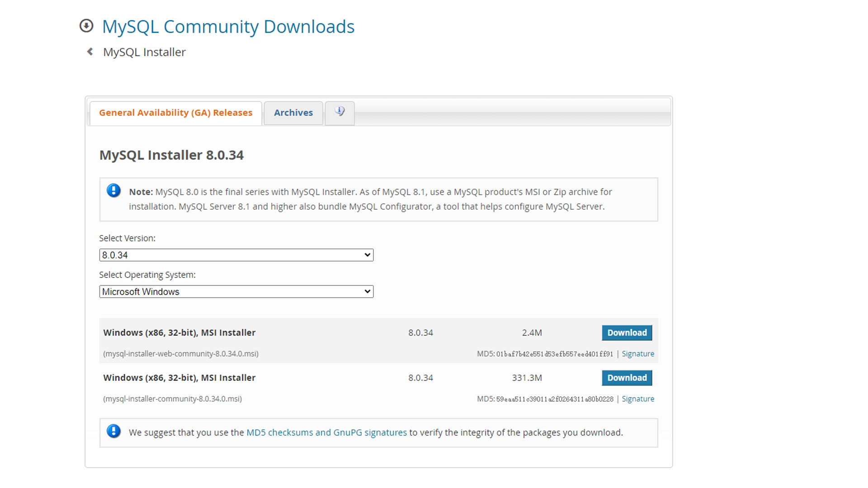The image size is (868, 488).
Task: Open Signature link for web-community msi
Action: [638, 354]
